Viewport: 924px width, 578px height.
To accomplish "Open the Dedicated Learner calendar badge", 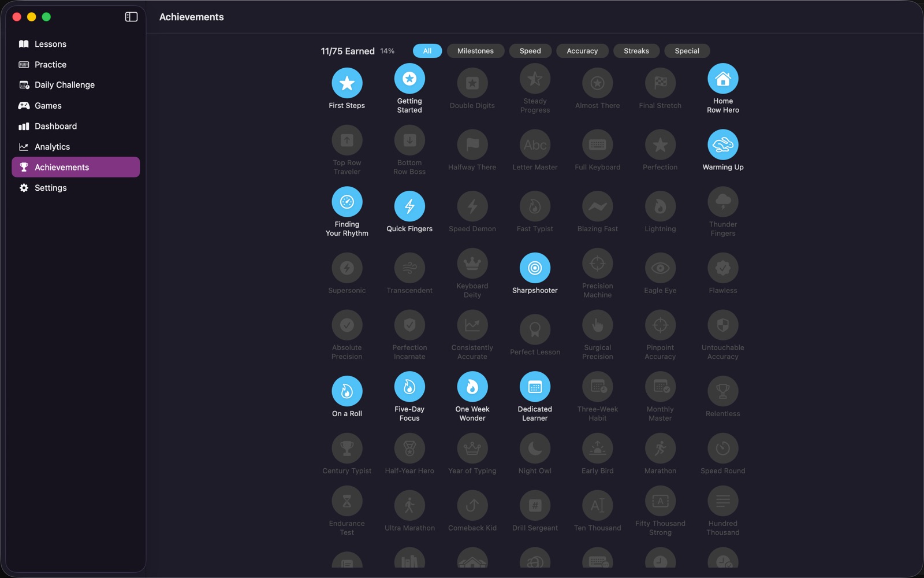I will 535,387.
